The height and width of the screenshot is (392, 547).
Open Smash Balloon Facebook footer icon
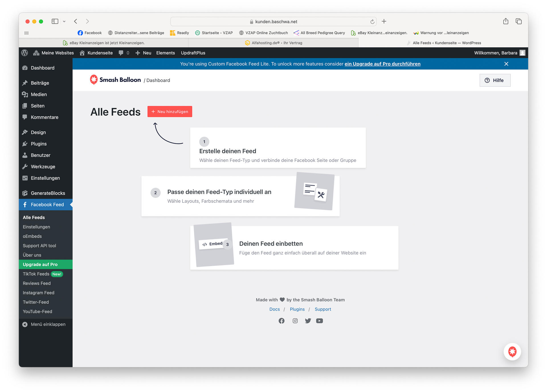point(281,321)
